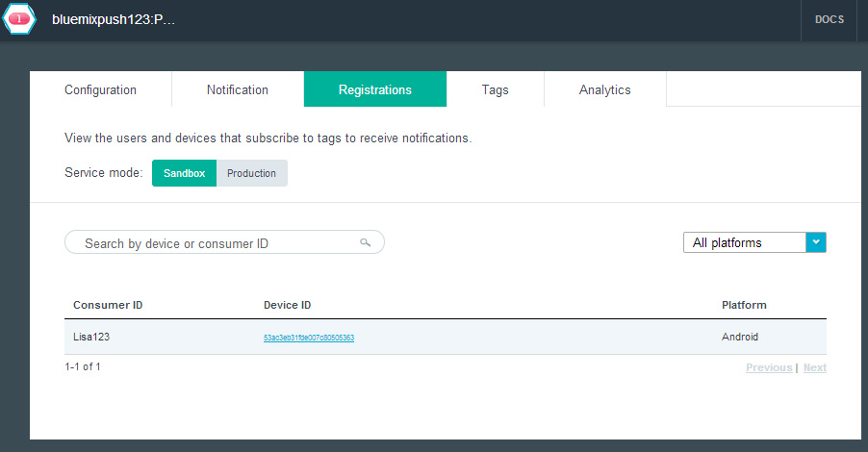Click the search magnifier icon
Viewport: 868px width, 452px height.
pyautogui.click(x=366, y=242)
